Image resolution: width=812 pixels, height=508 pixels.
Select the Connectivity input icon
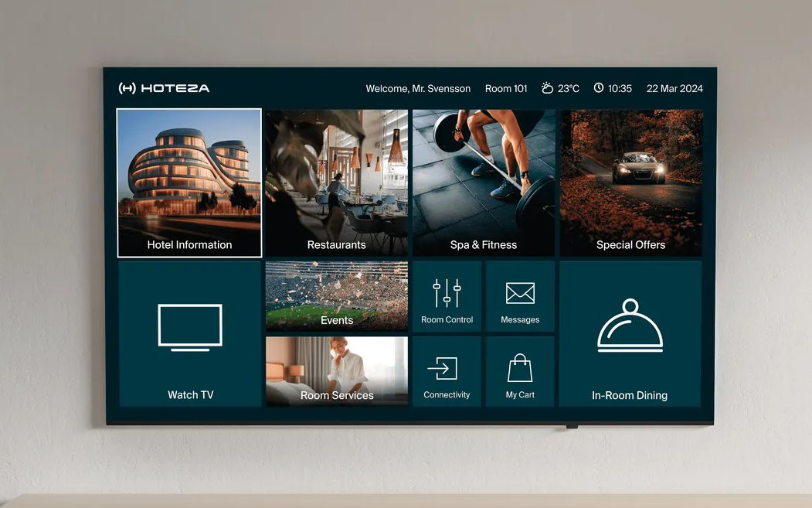442,369
